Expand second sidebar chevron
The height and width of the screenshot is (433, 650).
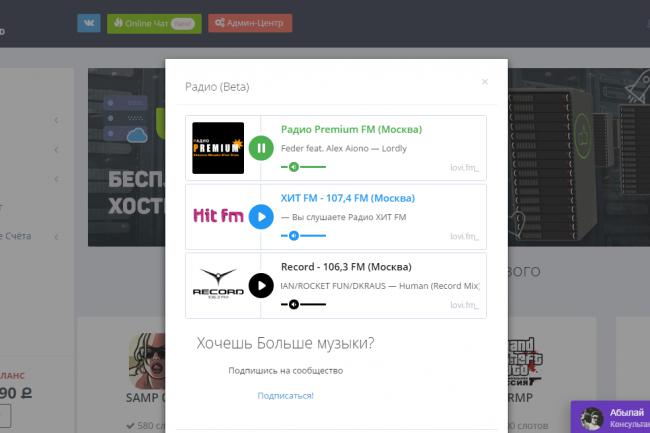[56, 150]
